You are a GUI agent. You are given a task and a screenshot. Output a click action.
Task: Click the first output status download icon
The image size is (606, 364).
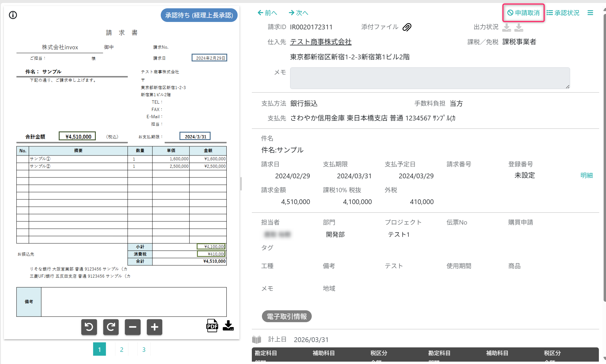pos(507,28)
